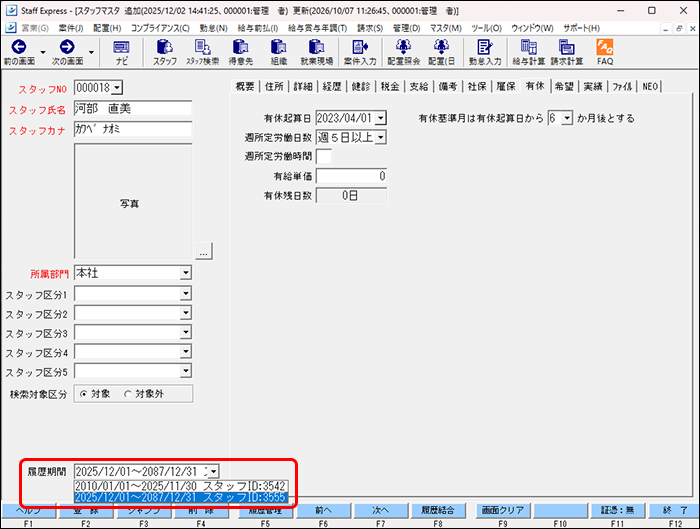
Task: Open the スタッフ区分4 dropdown
Action: pos(185,351)
